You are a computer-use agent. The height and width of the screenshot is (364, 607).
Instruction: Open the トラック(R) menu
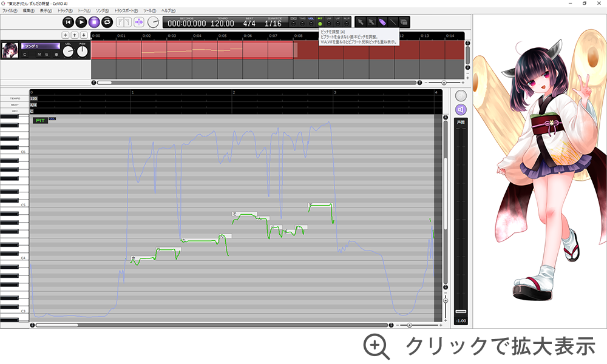[x=65, y=11]
